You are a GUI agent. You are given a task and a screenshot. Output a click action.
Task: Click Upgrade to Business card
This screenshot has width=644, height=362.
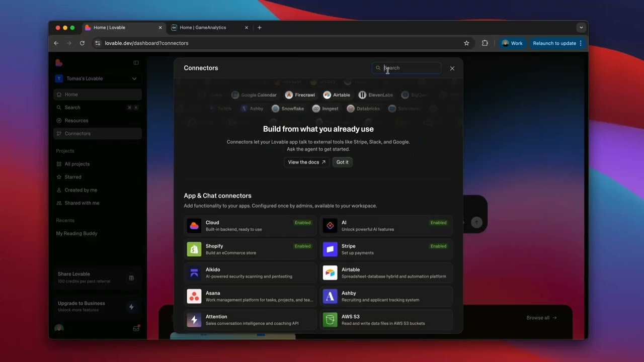(x=97, y=307)
